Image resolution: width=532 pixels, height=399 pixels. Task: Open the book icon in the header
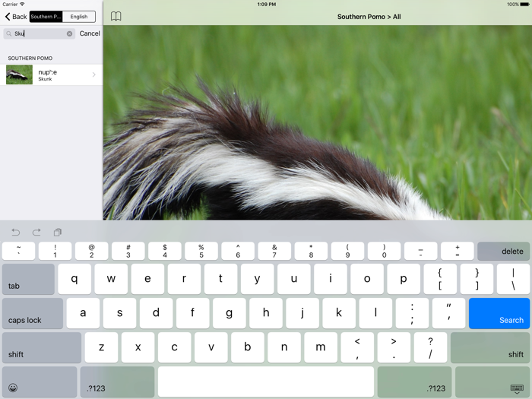[x=116, y=16]
